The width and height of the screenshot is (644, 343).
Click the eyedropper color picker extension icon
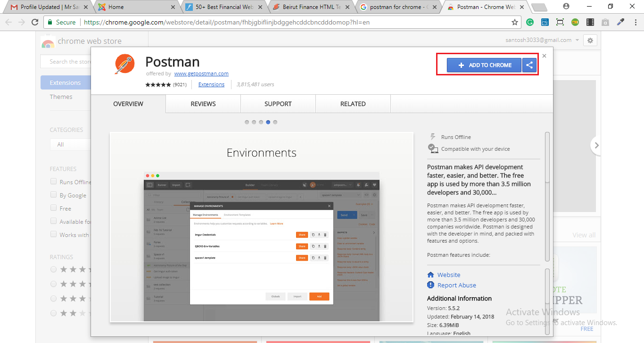620,22
